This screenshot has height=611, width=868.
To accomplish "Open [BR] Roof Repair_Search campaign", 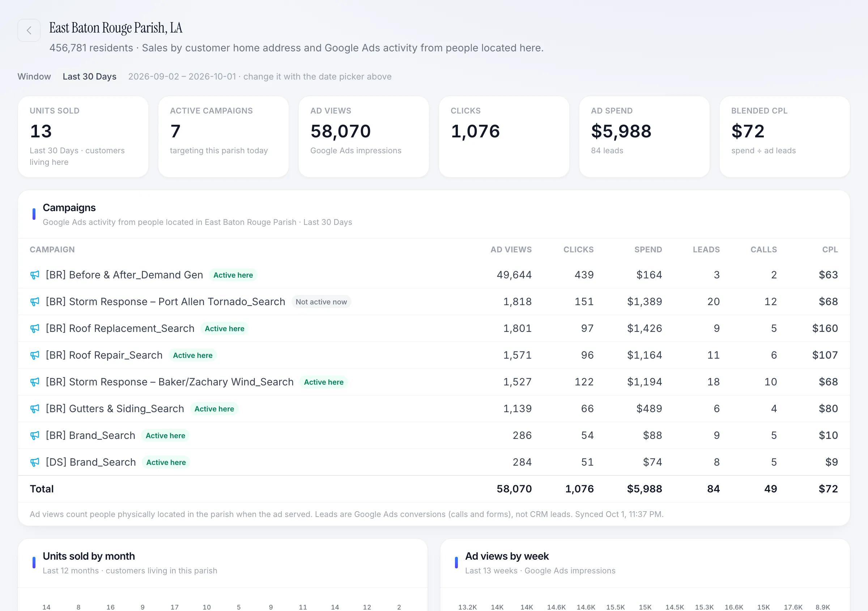I will click(x=105, y=355).
